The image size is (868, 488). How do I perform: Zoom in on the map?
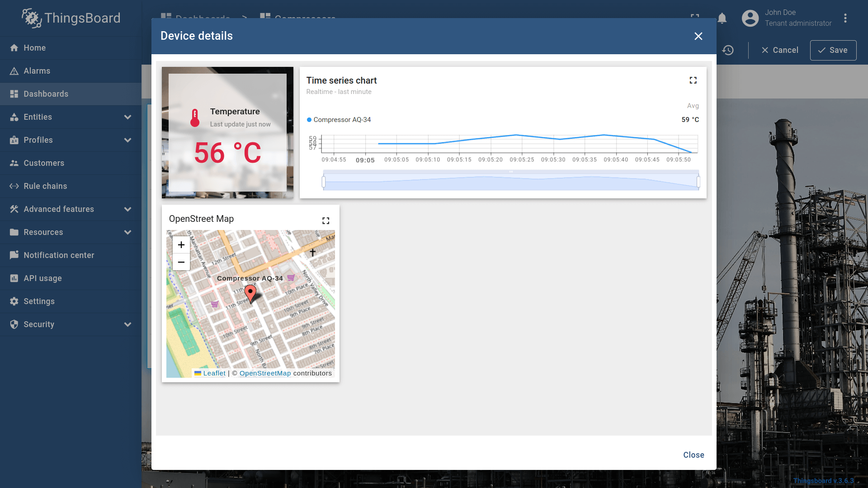pos(181,245)
